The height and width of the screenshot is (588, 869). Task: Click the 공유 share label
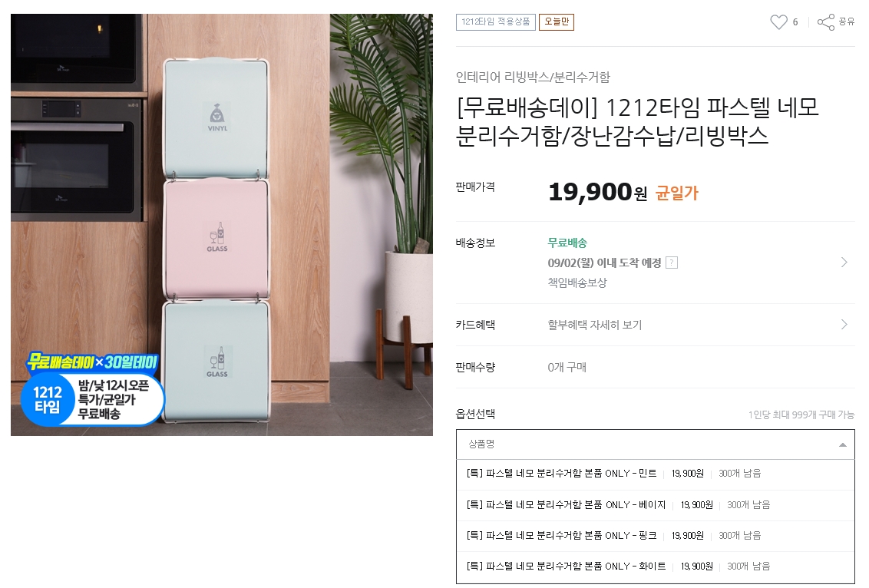point(846,21)
